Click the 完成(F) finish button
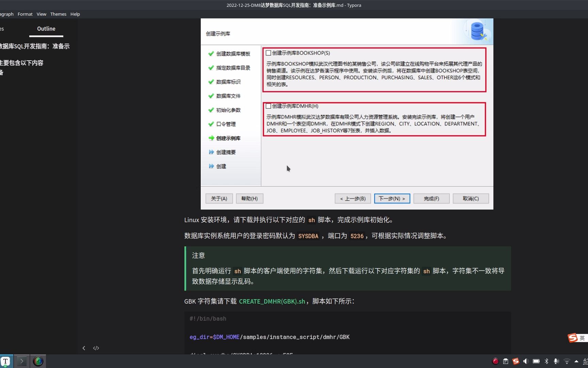 [431, 198]
